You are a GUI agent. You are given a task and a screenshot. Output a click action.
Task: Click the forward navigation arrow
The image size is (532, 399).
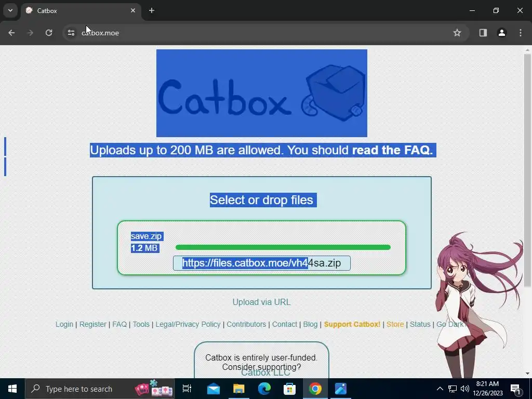coord(30,33)
